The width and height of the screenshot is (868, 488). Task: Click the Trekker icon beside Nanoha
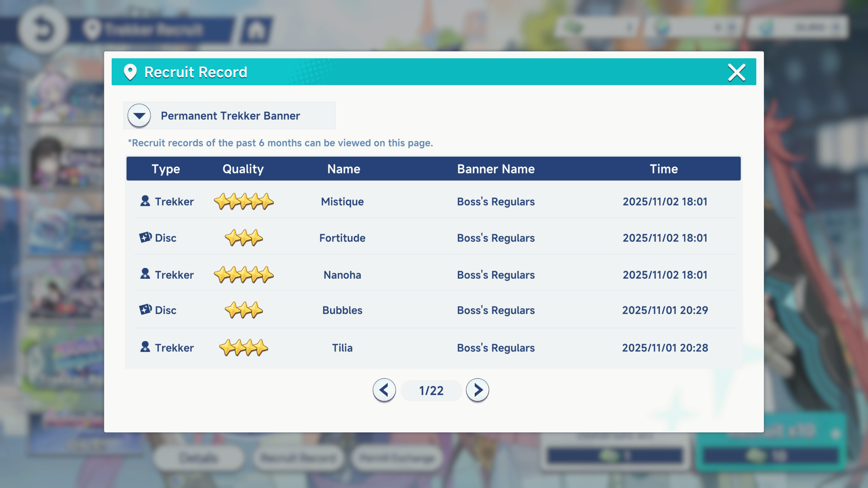(x=145, y=274)
